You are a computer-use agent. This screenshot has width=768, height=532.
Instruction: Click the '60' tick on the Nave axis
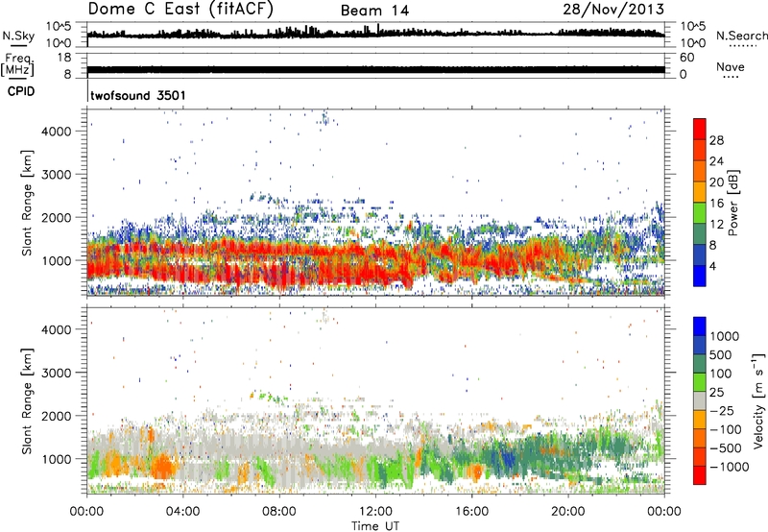click(686, 58)
